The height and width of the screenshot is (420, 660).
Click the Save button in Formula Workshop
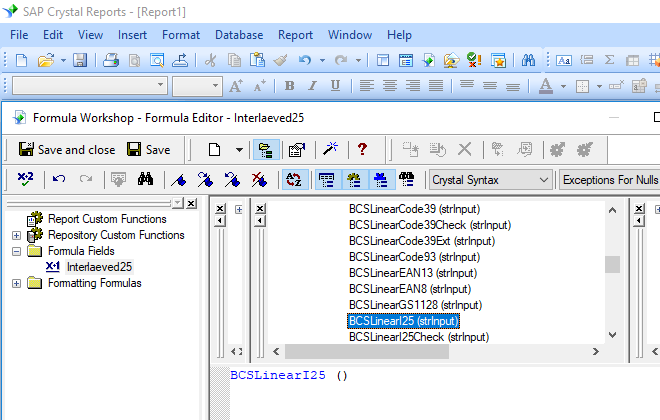(149, 149)
